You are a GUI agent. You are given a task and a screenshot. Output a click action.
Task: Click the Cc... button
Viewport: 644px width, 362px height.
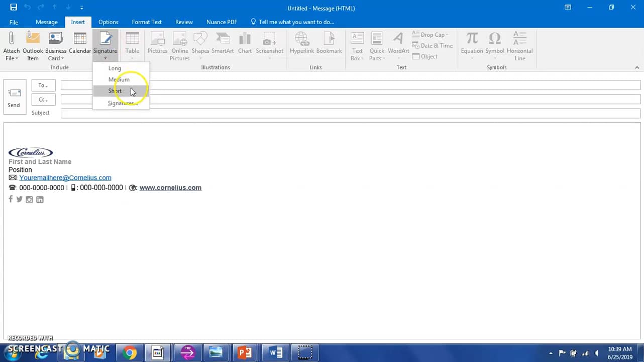click(44, 100)
